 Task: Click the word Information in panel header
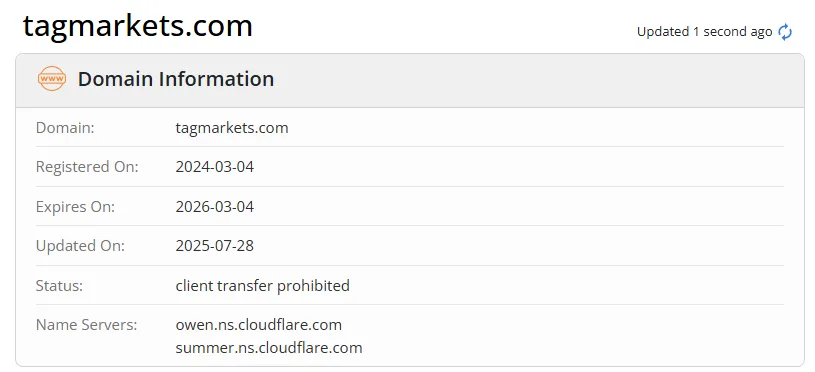(217, 79)
